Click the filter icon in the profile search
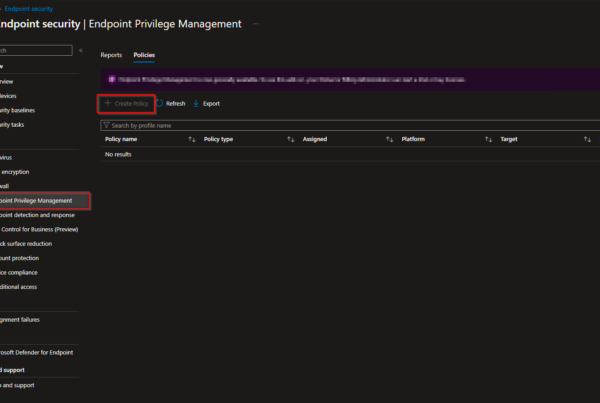The width and height of the screenshot is (600, 403). pos(106,126)
